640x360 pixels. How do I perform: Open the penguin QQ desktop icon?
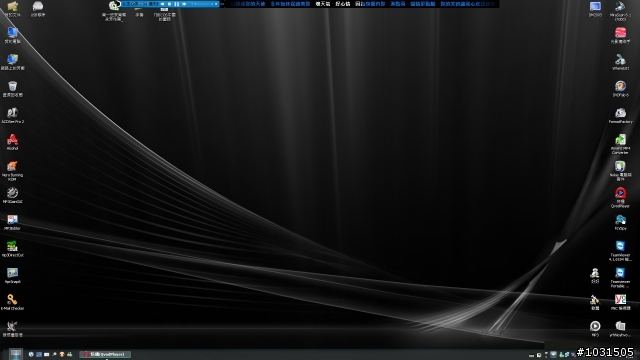pos(595,273)
